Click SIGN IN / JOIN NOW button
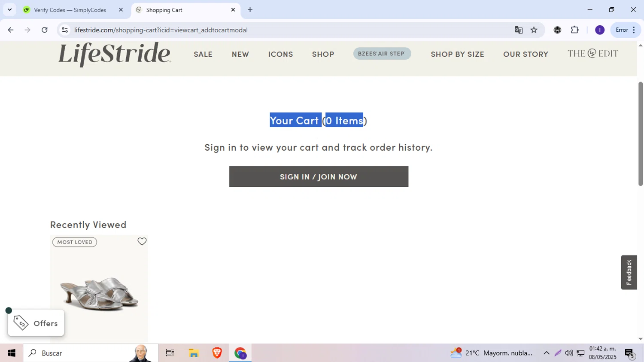644x362 pixels. point(319,176)
